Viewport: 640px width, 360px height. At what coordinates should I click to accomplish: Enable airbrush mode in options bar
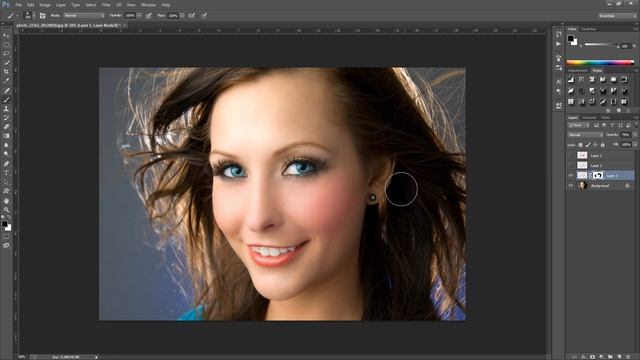[x=192, y=16]
